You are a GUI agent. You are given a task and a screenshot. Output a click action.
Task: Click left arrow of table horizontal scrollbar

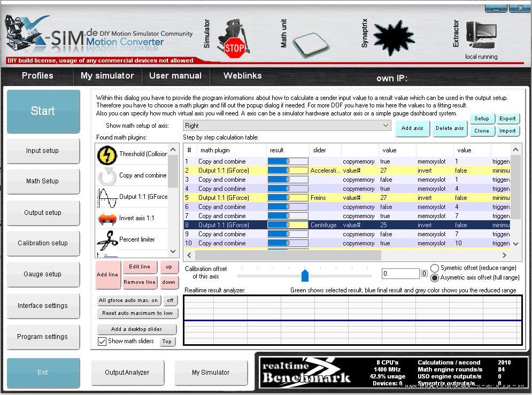point(189,255)
